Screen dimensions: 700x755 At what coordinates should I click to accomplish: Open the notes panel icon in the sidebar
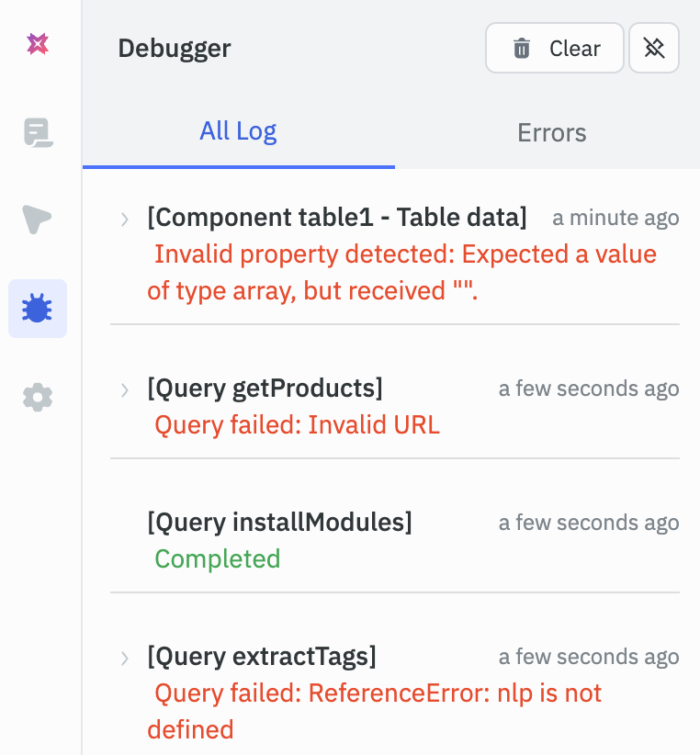(38, 133)
